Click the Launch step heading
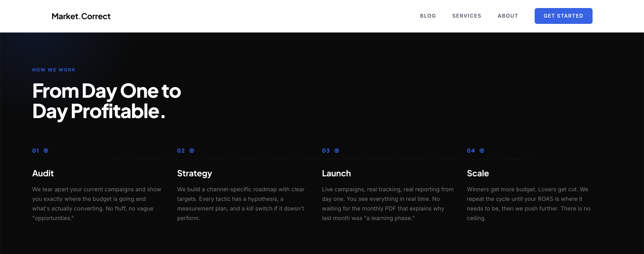The height and width of the screenshot is (254, 644). tap(336, 173)
